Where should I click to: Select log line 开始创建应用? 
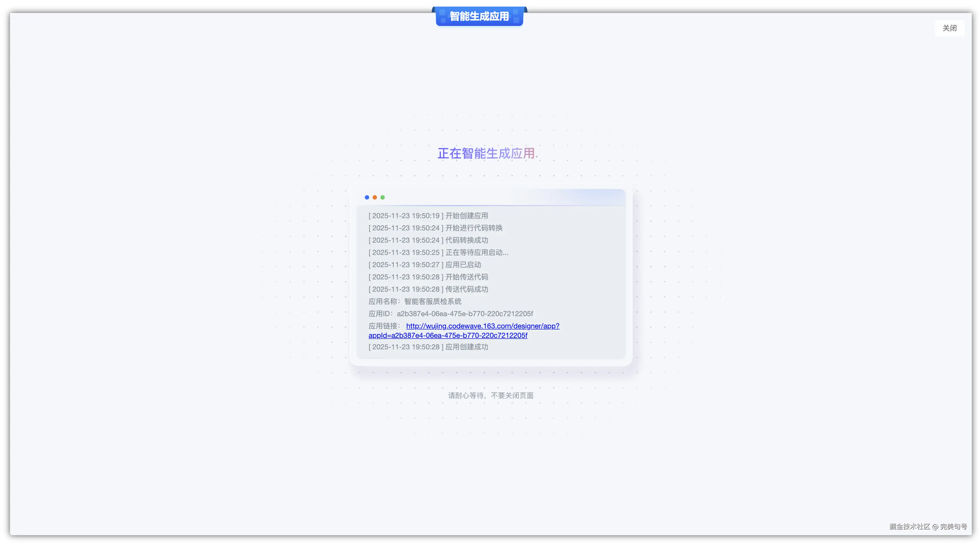[428, 216]
